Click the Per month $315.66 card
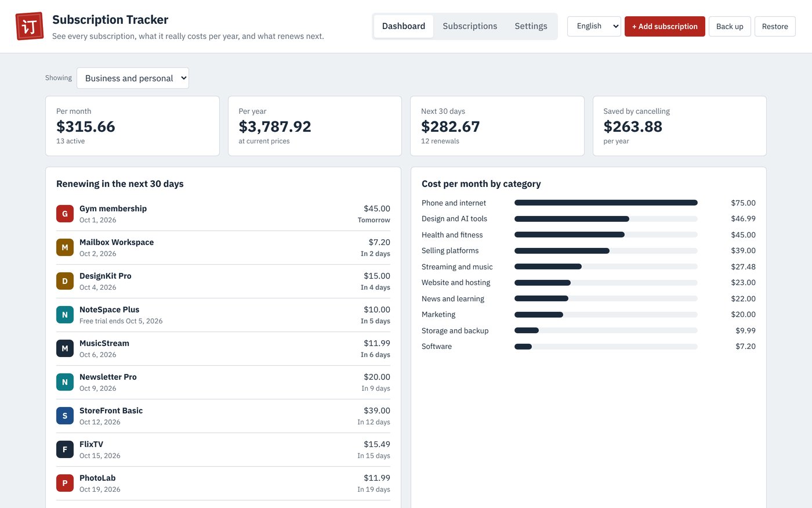Screen dimensions: 812x508 132,126
